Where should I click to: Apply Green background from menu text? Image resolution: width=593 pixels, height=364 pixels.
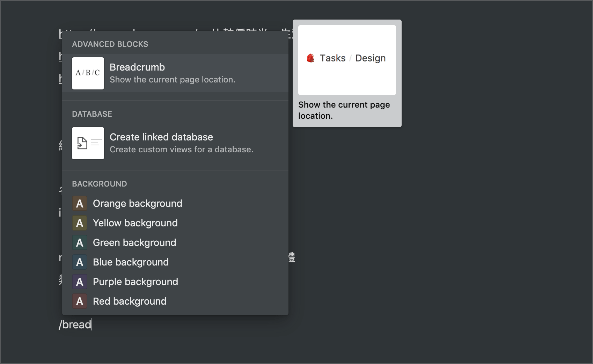[x=134, y=242]
